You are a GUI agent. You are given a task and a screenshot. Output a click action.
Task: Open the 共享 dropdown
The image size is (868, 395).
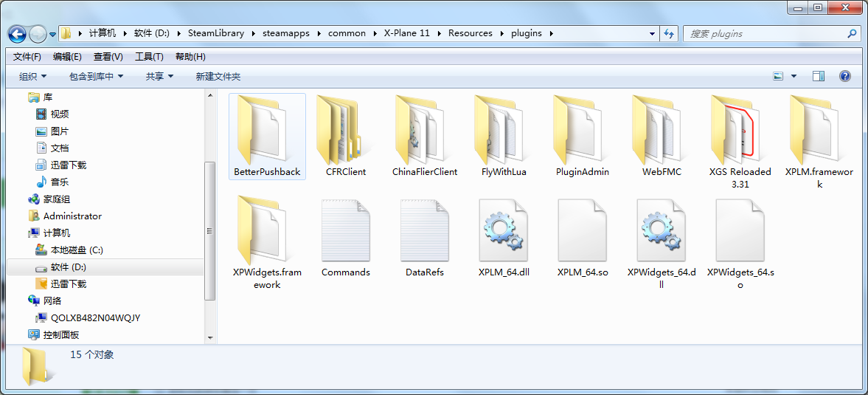point(159,77)
